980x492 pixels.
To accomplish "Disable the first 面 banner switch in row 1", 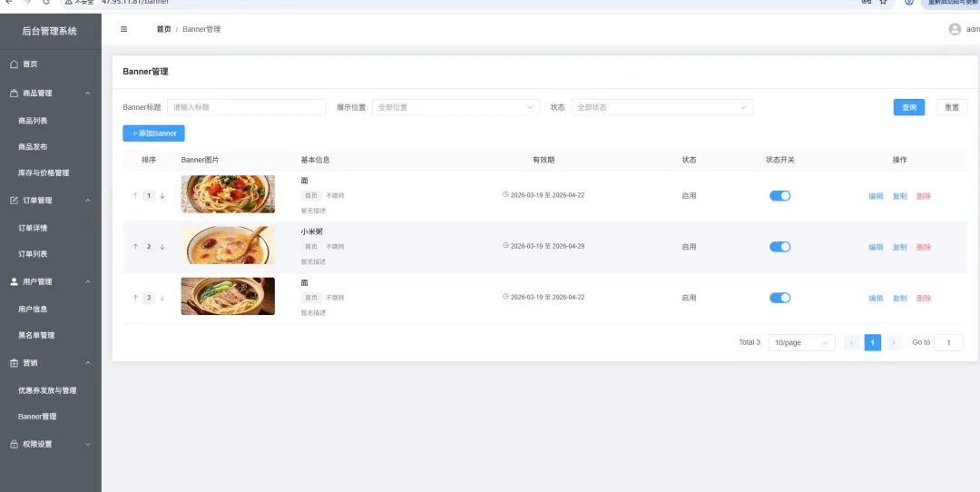I will 780,196.
